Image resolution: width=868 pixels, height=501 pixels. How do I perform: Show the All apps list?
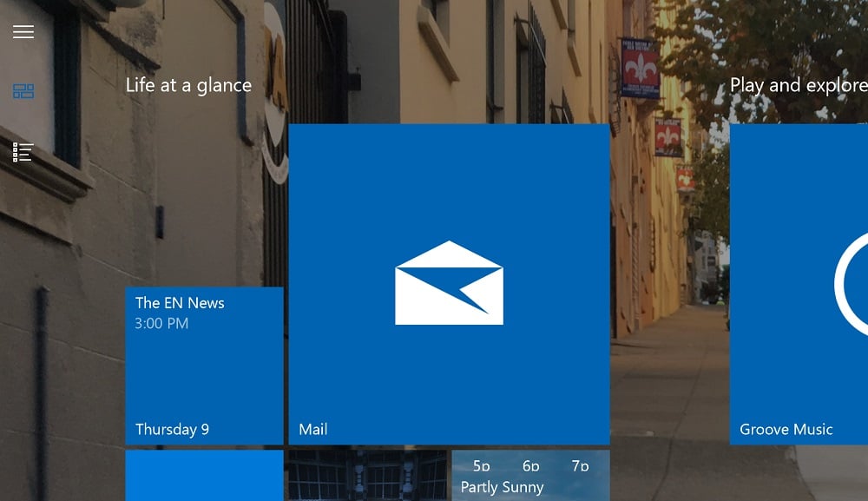pyautogui.click(x=23, y=152)
